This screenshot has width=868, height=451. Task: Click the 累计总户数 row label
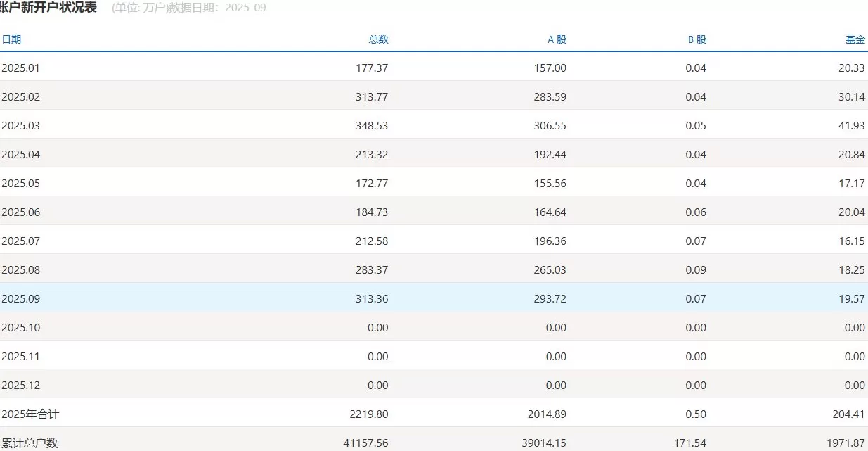click(30, 443)
